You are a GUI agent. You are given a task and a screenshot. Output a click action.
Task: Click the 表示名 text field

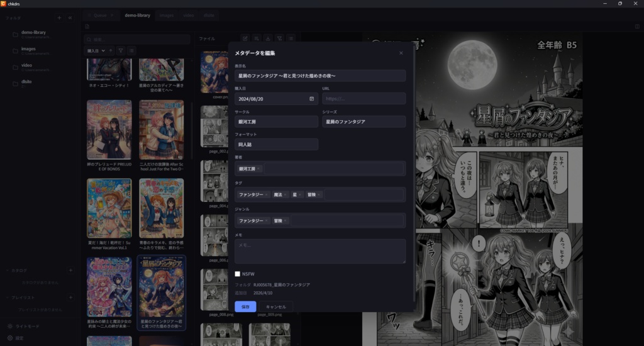(320, 75)
